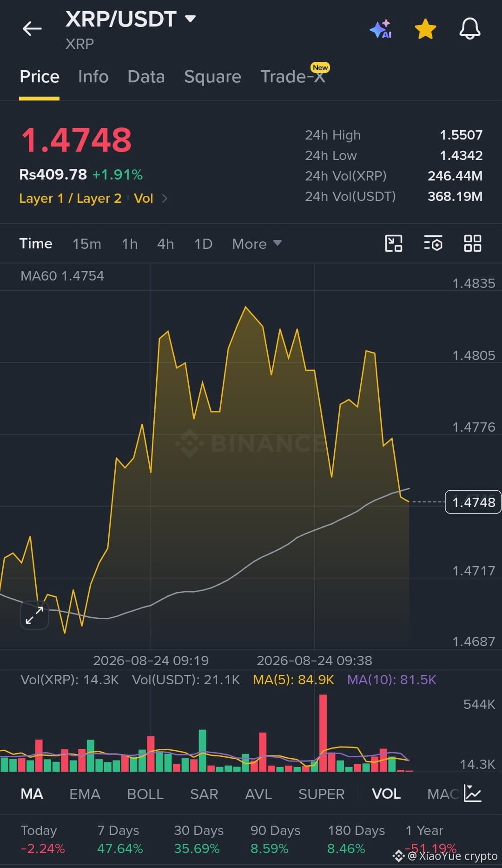Expand chart to fullscreen icon

coord(34,615)
